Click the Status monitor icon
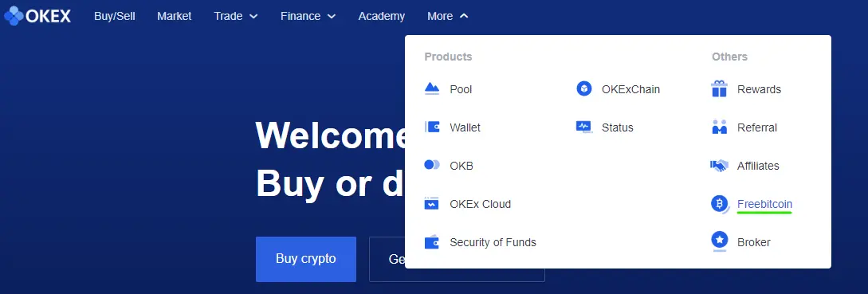Image resolution: width=868 pixels, height=294 pixels. pyautogui.click(x=584, y=127)
